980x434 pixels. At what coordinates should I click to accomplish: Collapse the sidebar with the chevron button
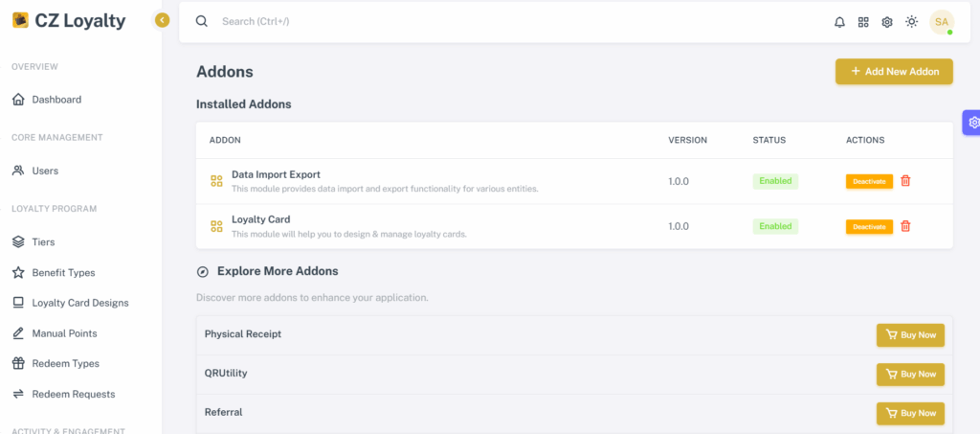(162, 21)
